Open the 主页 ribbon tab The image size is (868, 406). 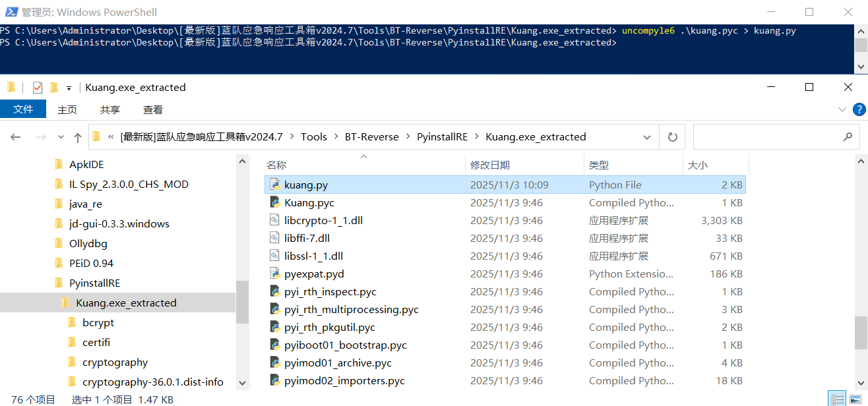click(x=67, y=110)
